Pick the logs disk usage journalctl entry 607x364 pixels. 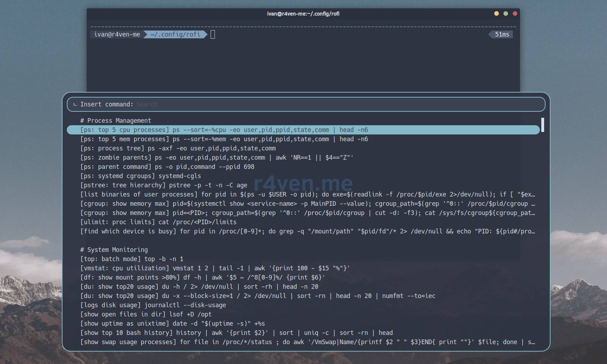point(153,305)
